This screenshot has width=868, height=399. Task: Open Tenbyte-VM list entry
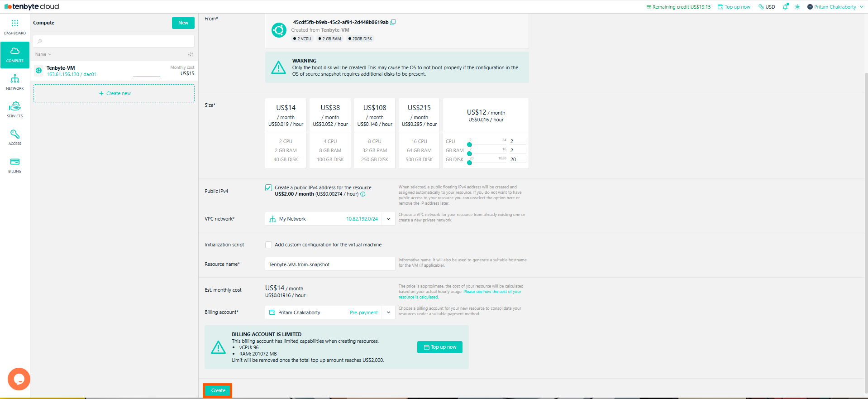tap(114, 71)
